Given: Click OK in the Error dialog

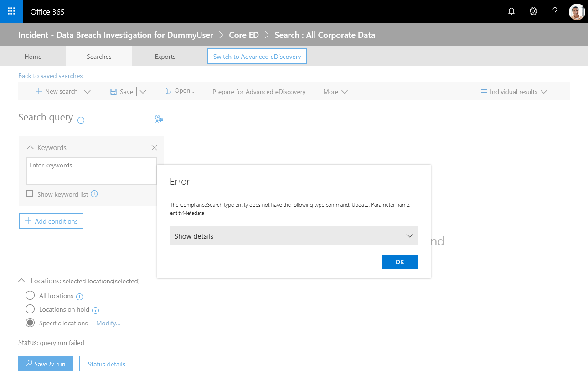Looking at the screenshot, I should coord(400,262).
